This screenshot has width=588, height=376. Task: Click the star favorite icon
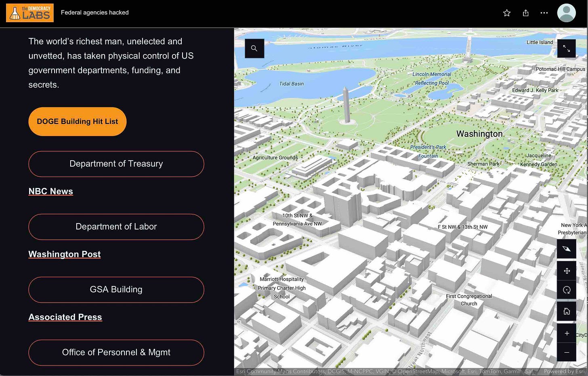[x=507, y=13]
